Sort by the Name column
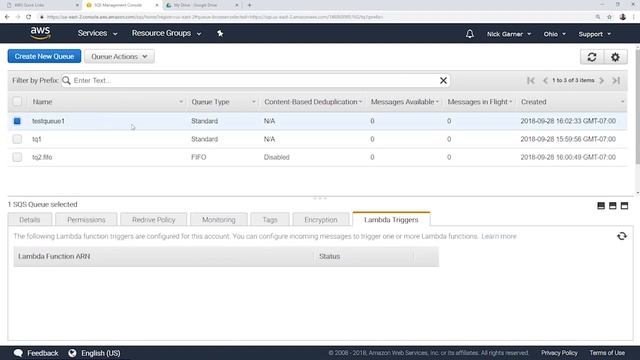640x360 pixels. coord(108,102)
